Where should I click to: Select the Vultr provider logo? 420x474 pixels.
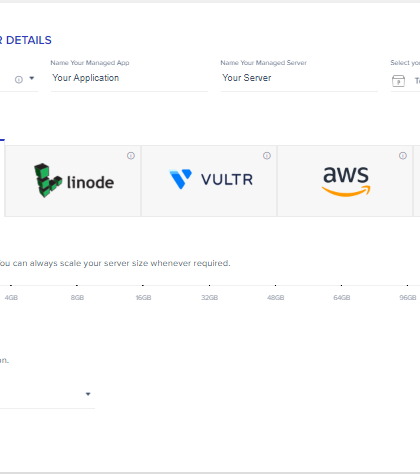[x=211, y=179]
